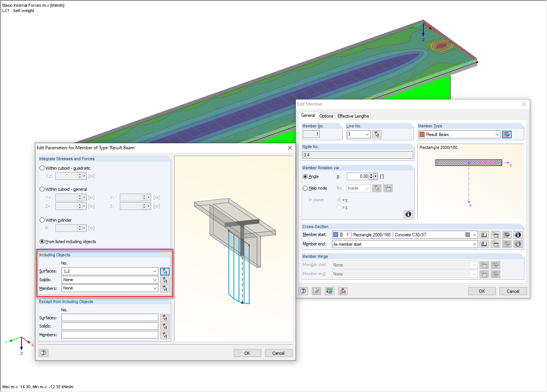Choose Within cuboid - quadratic option
Viewport: 547px width, 392px height.
pos(42,168)
